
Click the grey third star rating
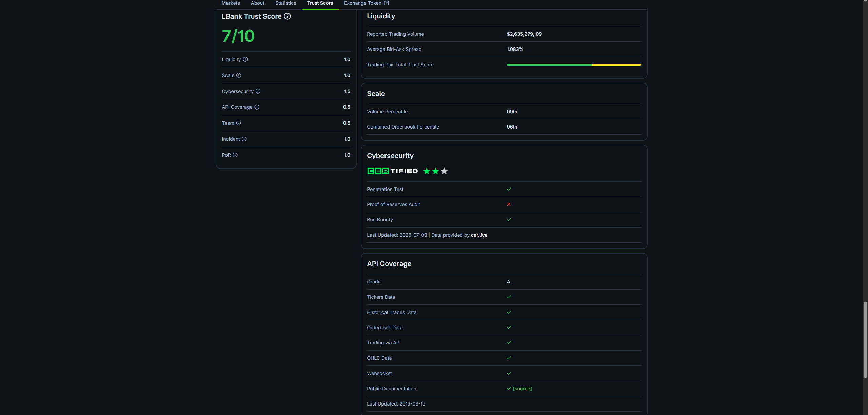tap(445, 171)
